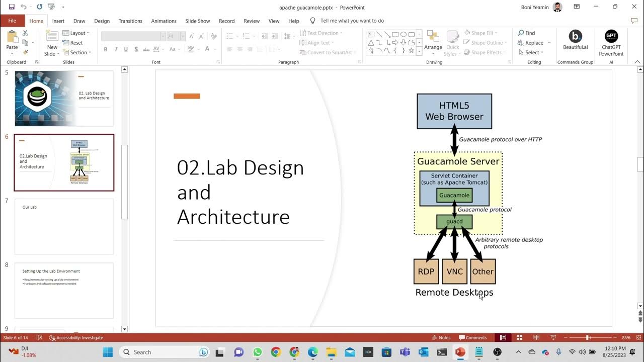Select slide 7 Our Lab thumbnail

[64, 226]
